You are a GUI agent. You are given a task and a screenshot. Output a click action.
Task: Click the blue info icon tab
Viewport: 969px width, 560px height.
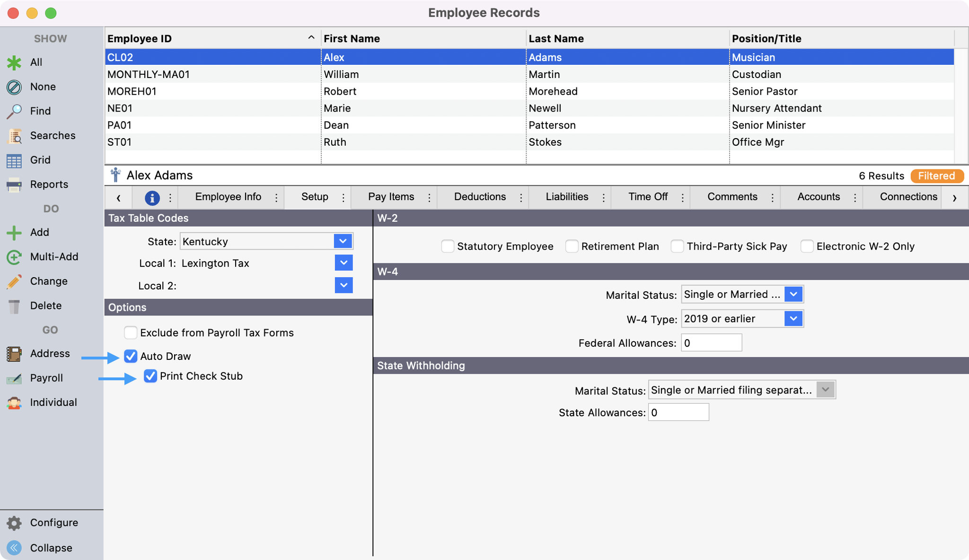(152, 198)
